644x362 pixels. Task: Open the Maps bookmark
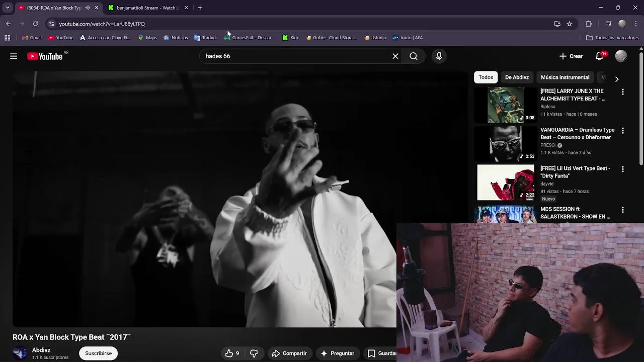[x=147, y=38]
